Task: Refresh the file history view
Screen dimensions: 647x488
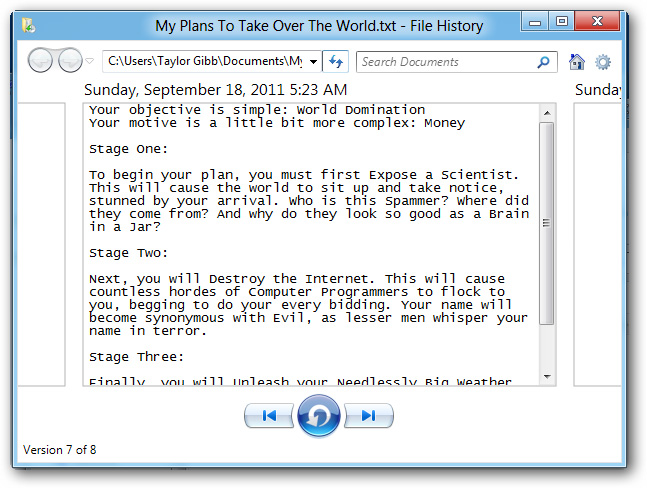Action: 335,62
